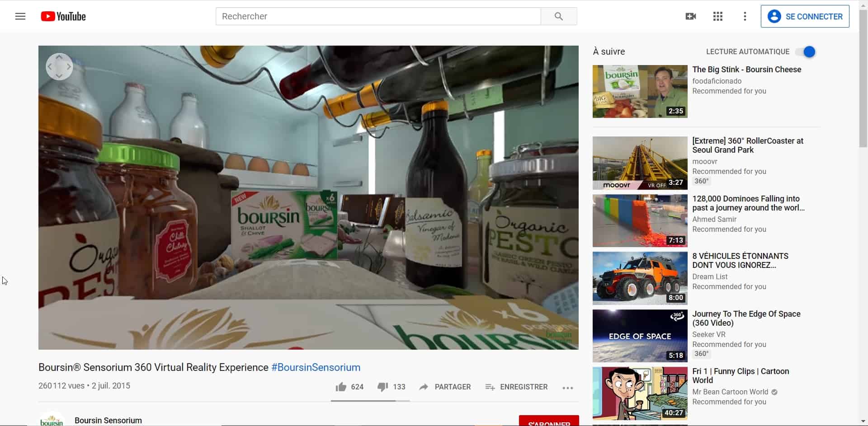The image size is (868, 426).
Task: Expand more actions ellipsis under video
Action: [567, 388]
